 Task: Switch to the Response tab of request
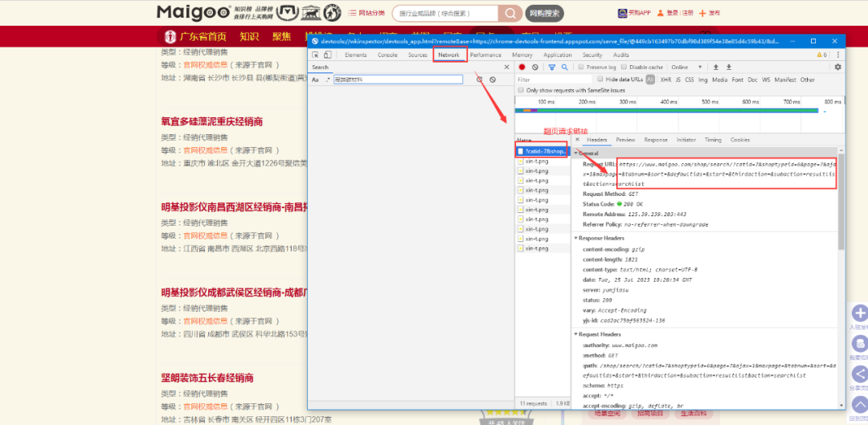pos(656,140)
